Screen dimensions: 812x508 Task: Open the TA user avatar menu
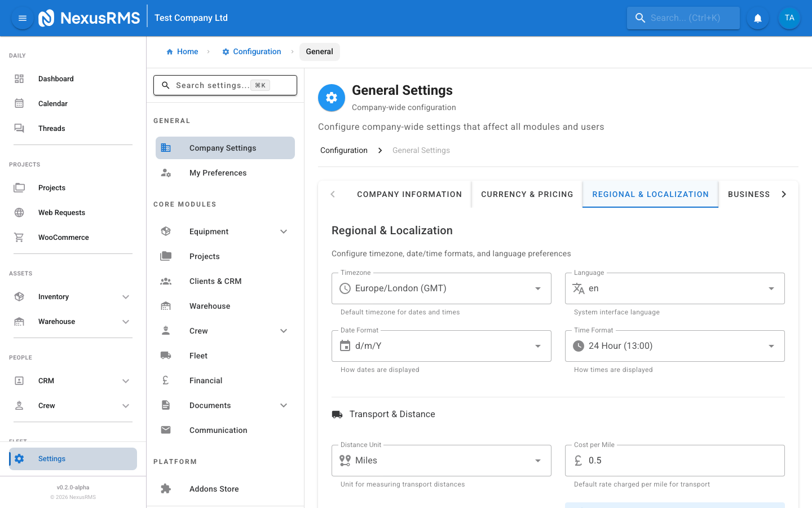[789, 17]
